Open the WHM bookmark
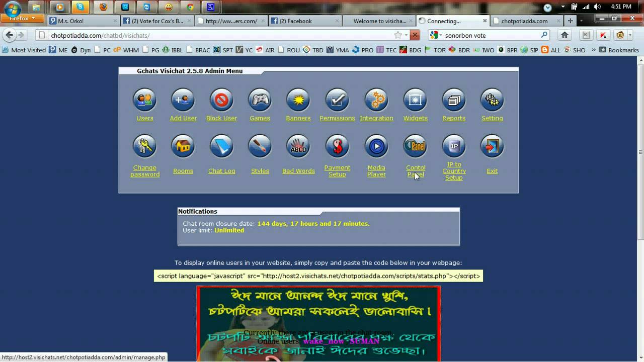Image resolution: width=644 pixels, height=362 pixels. [x=126, y=50]
